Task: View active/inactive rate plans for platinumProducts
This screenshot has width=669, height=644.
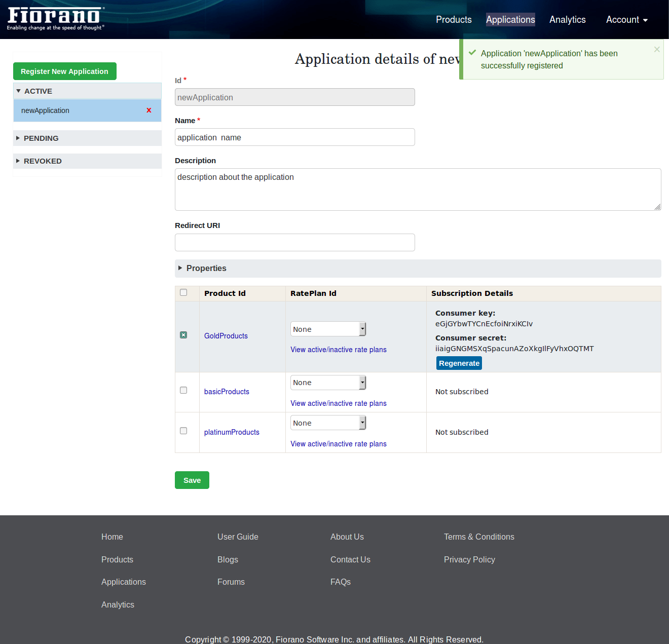Action: [x=339, y=444]
